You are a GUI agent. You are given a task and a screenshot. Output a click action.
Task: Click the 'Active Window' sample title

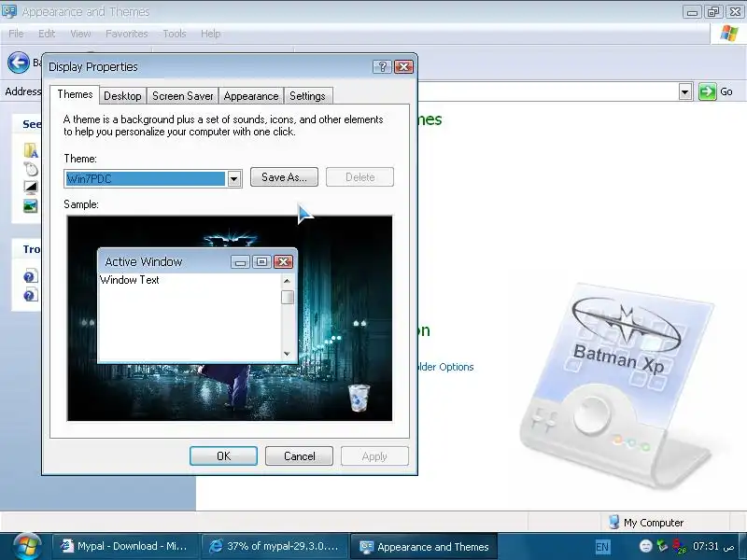point(144,262)
